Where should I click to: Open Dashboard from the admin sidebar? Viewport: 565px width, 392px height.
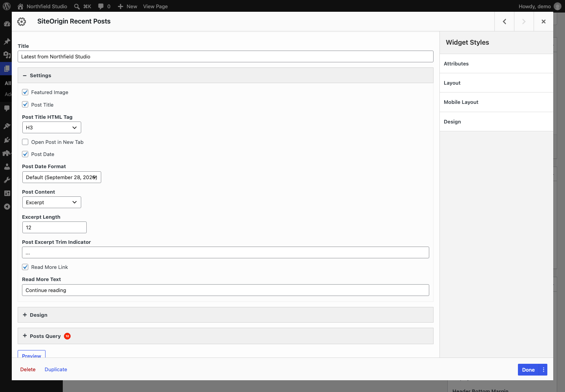pyautogui.click(x=7, y=24)
